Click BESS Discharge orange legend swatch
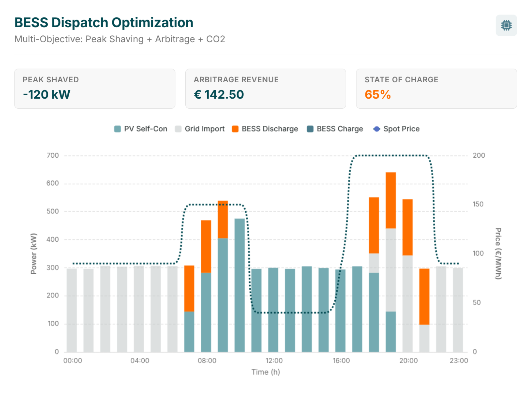The width and height of the screenshot is (532, 399). 235,129
